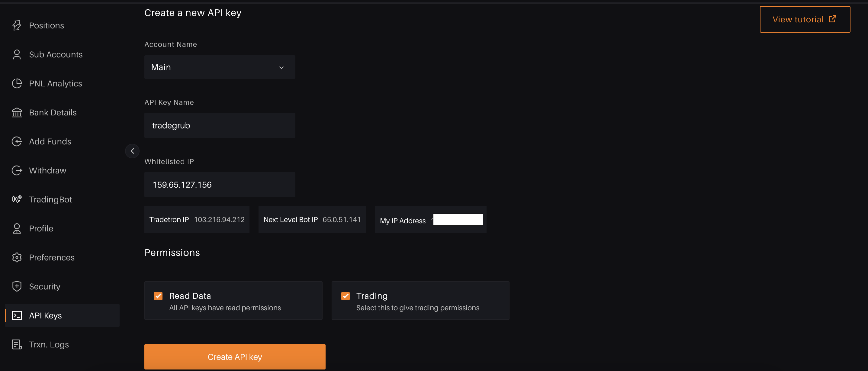The width and height of the screenshot is (868, 371).
Task: Click the Profile user icon
Action: [17, 228]
